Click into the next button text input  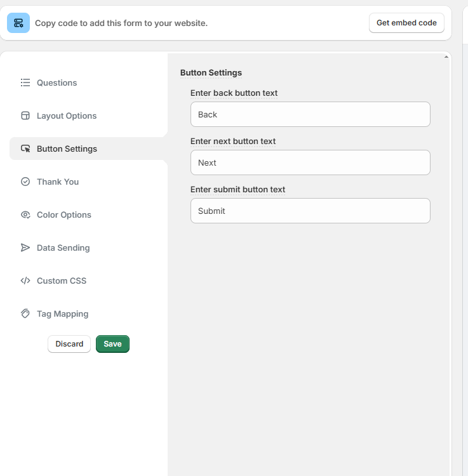click(x=310, y=162)
